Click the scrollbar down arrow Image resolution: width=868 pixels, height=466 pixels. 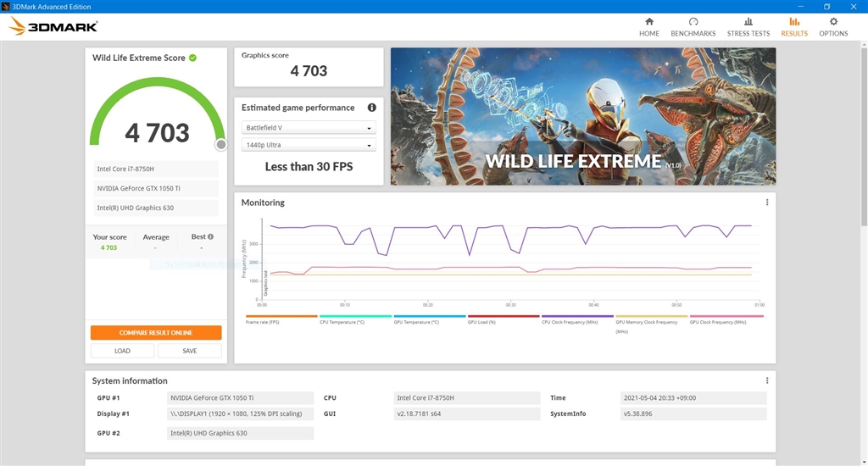pyautogui.click(x=864, y=461)
